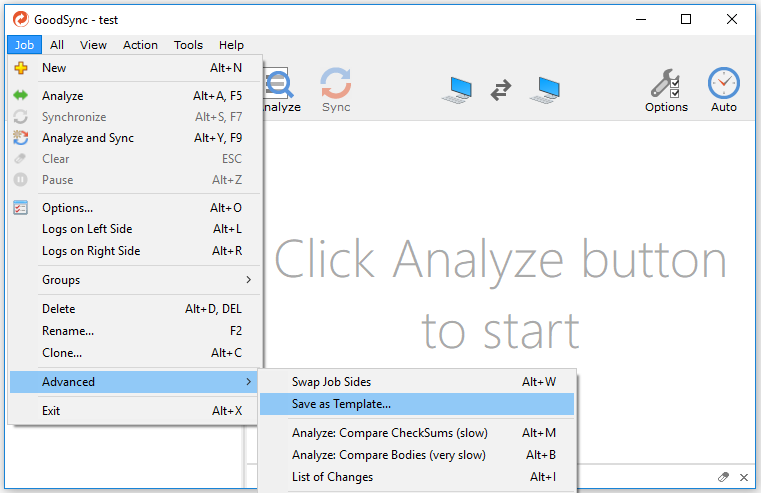Close the log panel with X icon
Viewport: 761px width, 493px height.
point(744,477)
